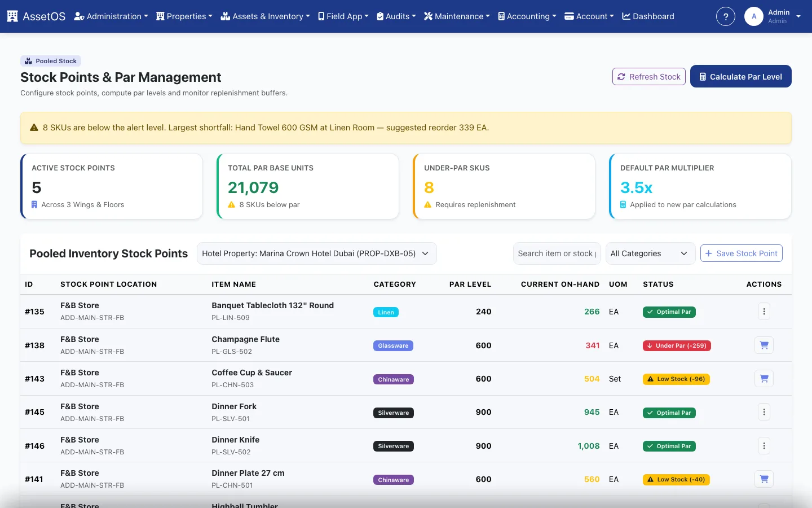Image resolution: width=812 pixels, height=508 pixels.
Task: Open the Assets & Inventory menu
Action: coord(265,16)
